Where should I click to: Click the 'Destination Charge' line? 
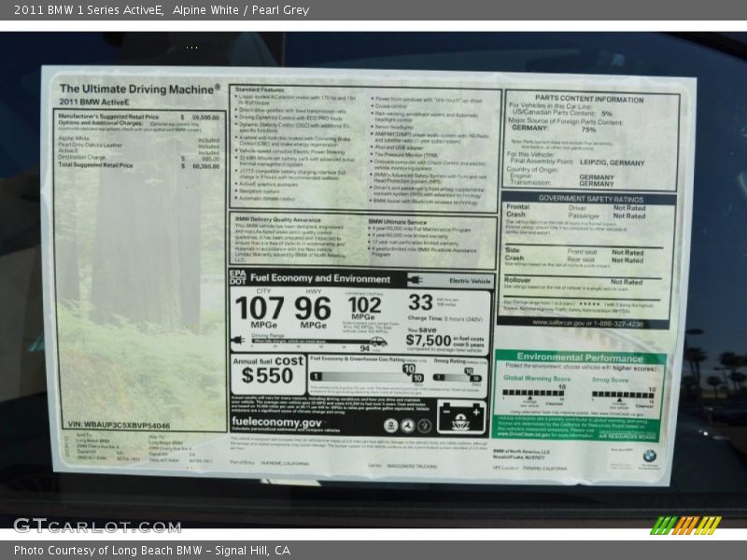tap(138, 158)
